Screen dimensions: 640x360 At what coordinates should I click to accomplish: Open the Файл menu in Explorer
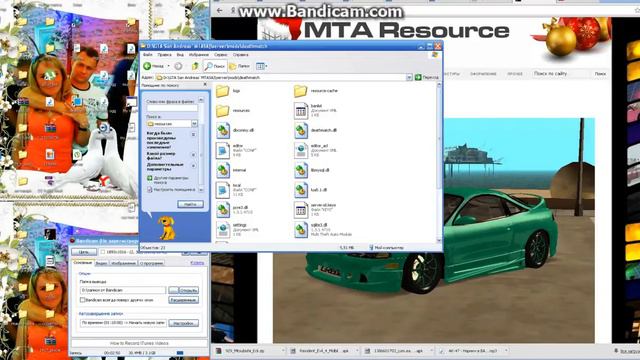point(148,55)
